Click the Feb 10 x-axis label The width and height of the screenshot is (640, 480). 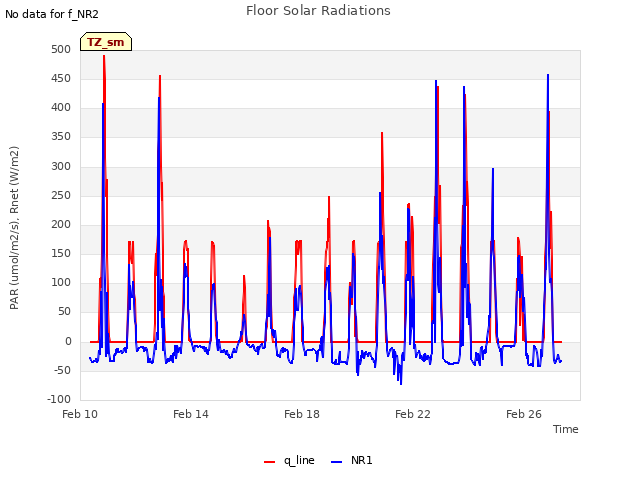[80, 414]
